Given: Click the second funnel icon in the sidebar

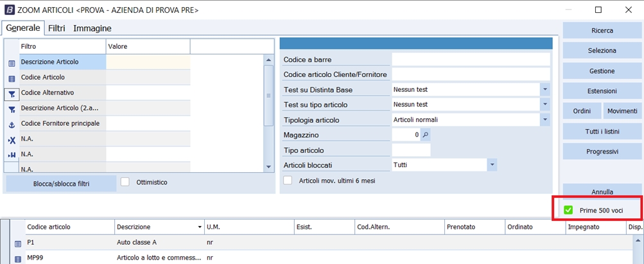Looking at the screenshot, I should pos(12,109).
